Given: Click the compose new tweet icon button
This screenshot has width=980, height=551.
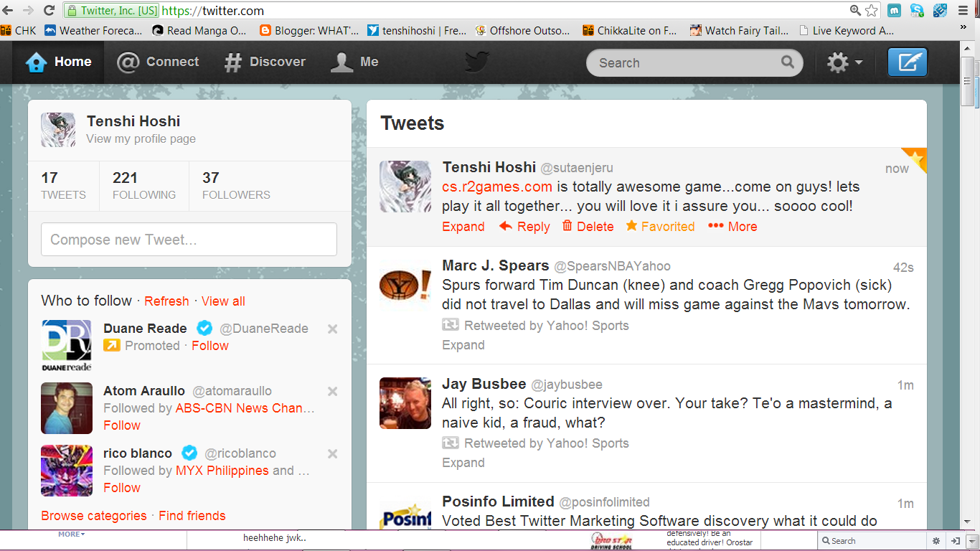Looking at the screenshot, I should point(907,62).
